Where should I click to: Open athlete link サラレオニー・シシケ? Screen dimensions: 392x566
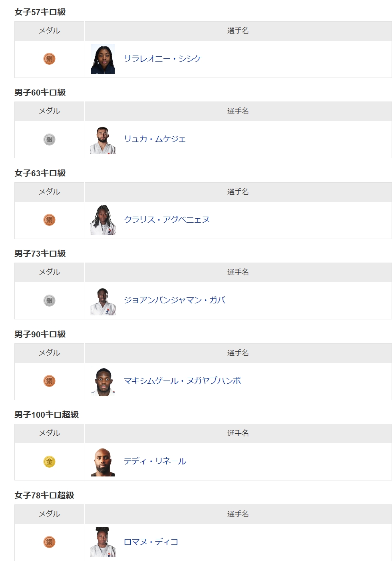pyautogui.click(x=163, y=59)
